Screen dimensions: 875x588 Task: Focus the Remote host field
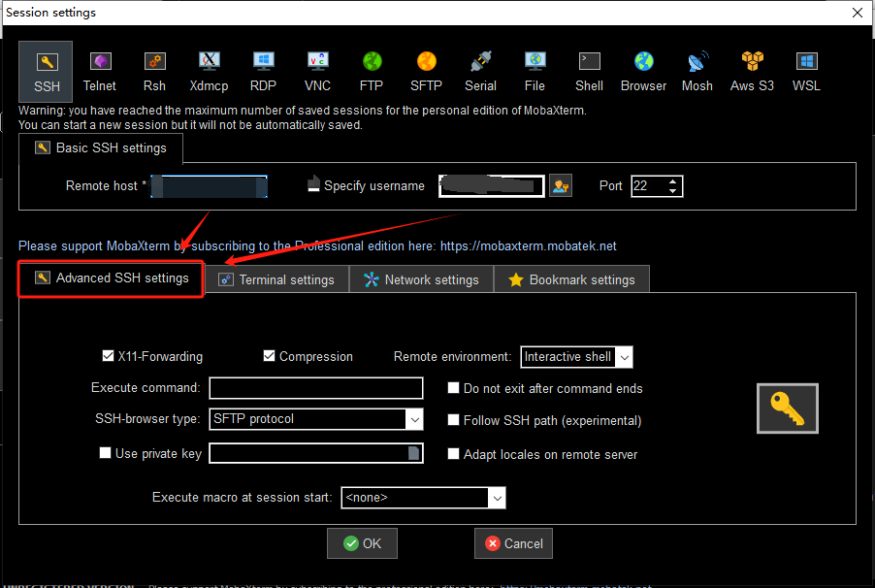coord(209,186)
